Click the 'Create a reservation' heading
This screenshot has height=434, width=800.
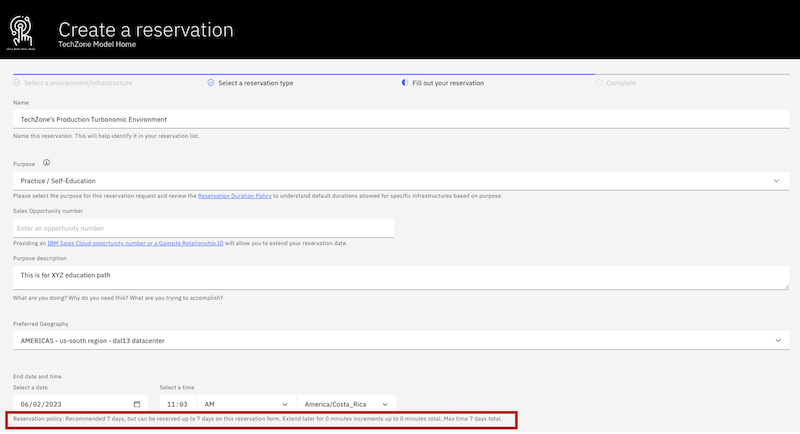click(x=145, y=30)
